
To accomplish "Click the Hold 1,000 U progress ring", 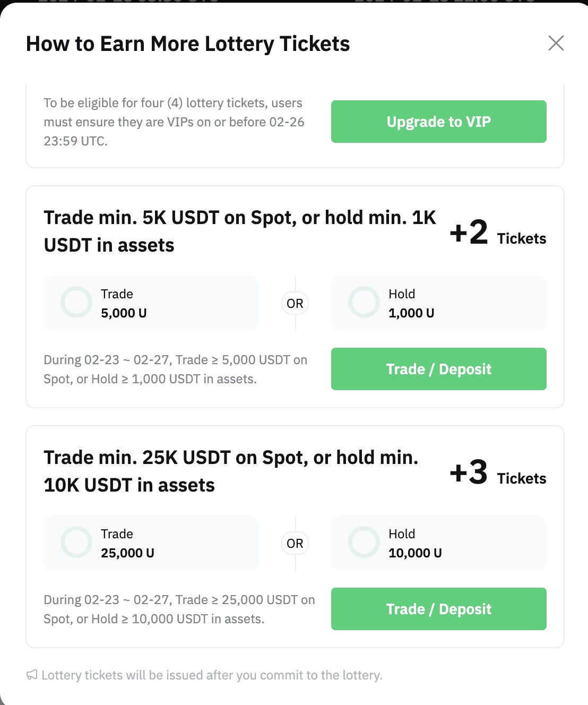I will (364, 302).
